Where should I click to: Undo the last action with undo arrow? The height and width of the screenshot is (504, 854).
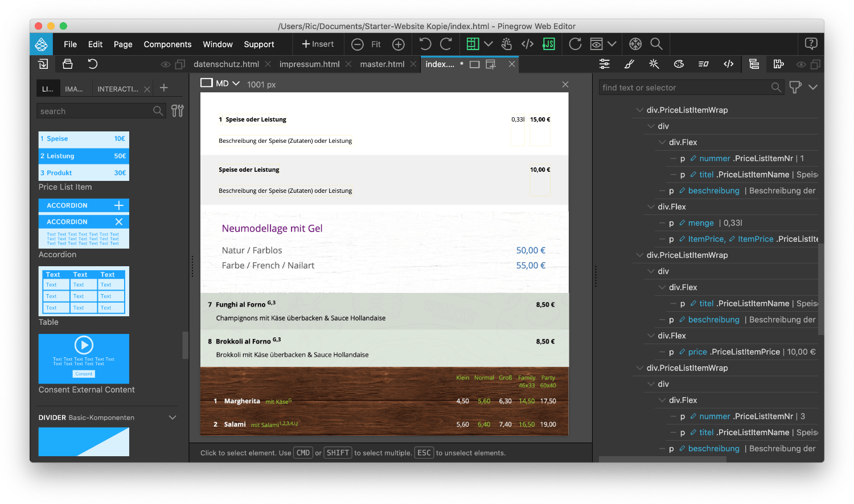click(x=425, y=44)
